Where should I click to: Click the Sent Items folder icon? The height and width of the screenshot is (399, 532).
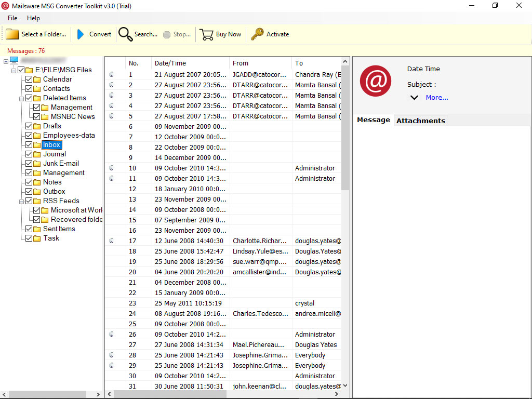click(37, 229)
